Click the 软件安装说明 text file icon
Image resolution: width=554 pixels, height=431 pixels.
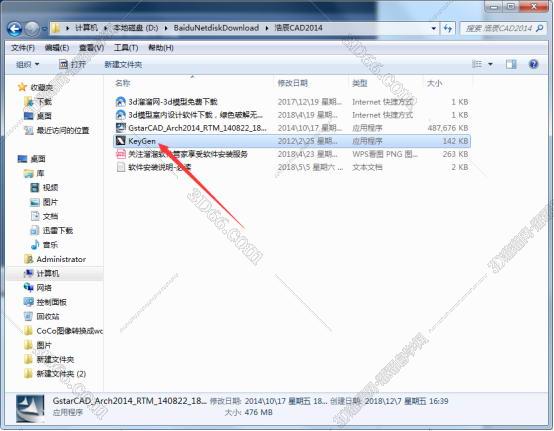tap(121, 167)
